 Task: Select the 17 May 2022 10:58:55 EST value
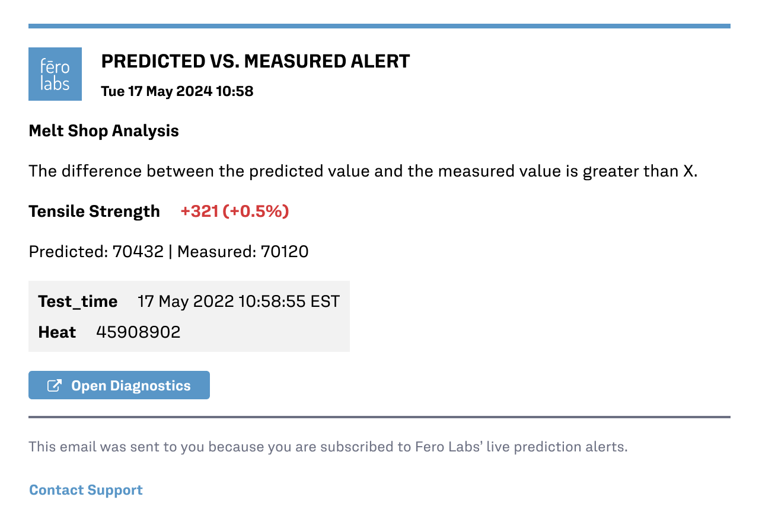pos(238,302)
